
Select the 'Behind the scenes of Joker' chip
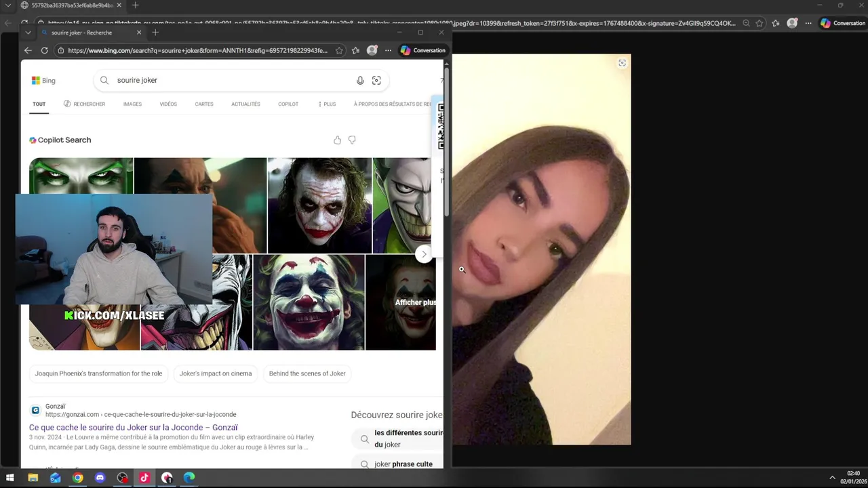pos(307,373)
